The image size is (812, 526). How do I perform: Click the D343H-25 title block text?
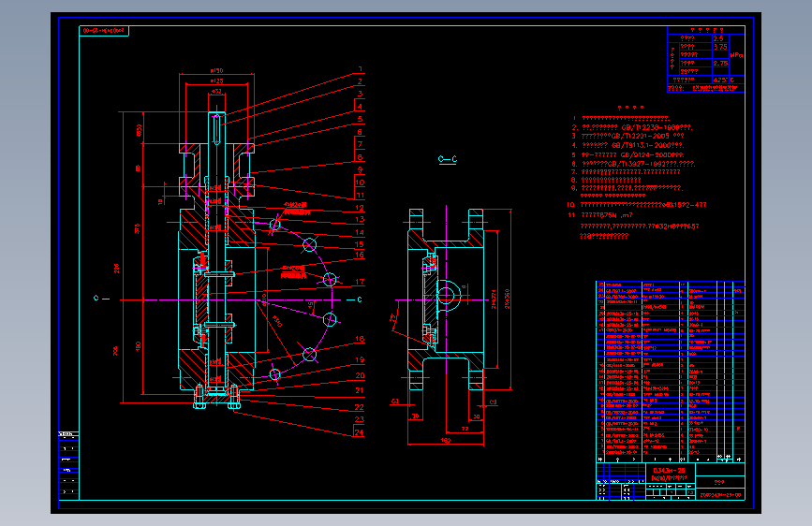[669, 471]
